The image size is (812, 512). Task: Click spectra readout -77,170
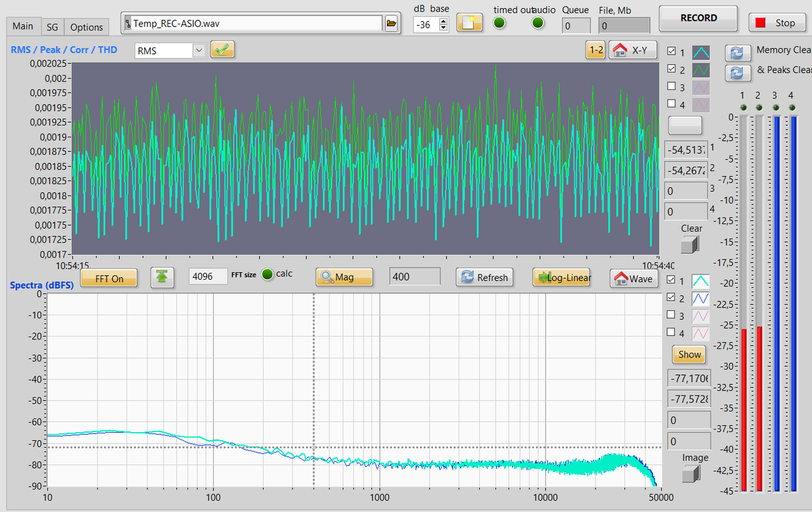pyautogui.click(x=689, y=378)
